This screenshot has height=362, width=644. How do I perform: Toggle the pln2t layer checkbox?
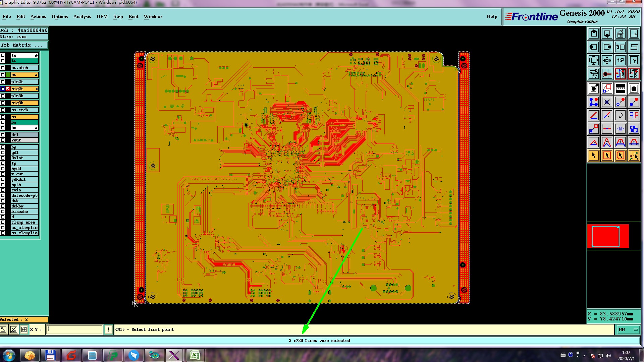(3, 82)
